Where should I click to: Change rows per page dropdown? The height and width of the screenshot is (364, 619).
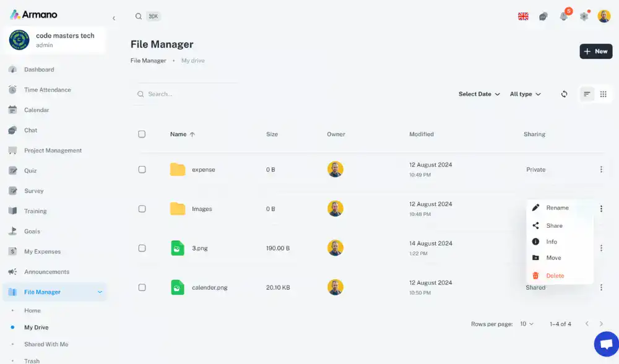527,324
